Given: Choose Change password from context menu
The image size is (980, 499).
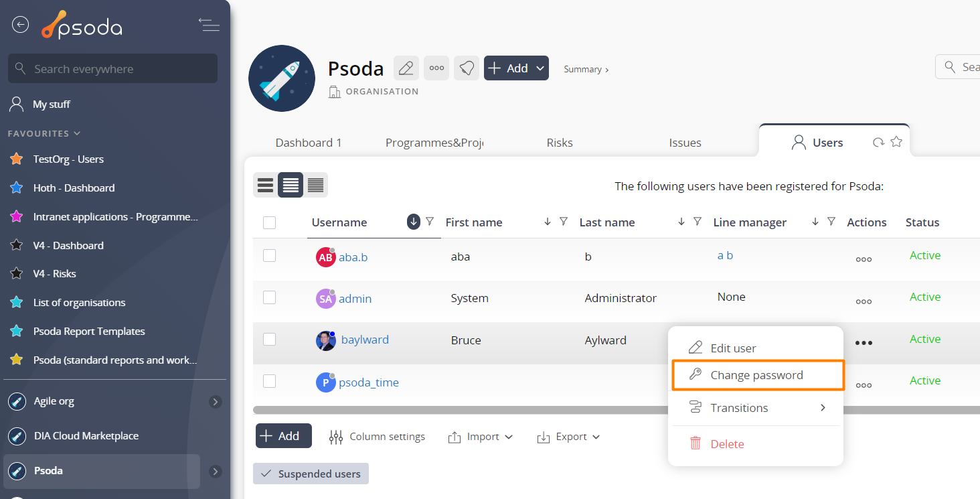Looking at the screenshot, I should [x=758, y=375].
